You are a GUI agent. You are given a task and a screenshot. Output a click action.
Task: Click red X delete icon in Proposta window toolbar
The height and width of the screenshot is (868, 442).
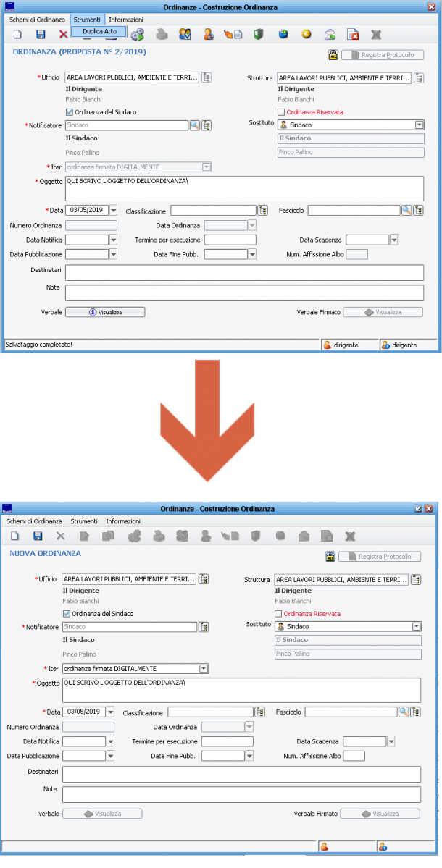tap(63, 34)
